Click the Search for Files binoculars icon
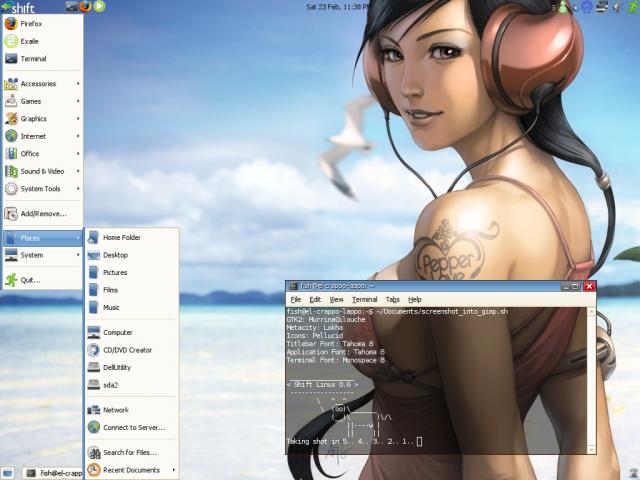Screen dimensions: 640x480 coord(94,453)
